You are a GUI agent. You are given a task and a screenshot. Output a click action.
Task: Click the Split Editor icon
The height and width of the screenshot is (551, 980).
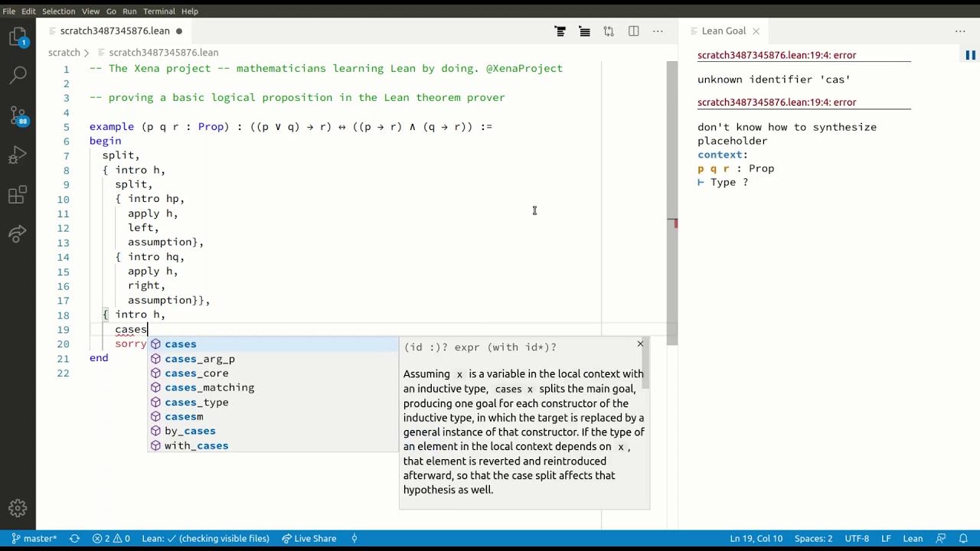point(633,31)
